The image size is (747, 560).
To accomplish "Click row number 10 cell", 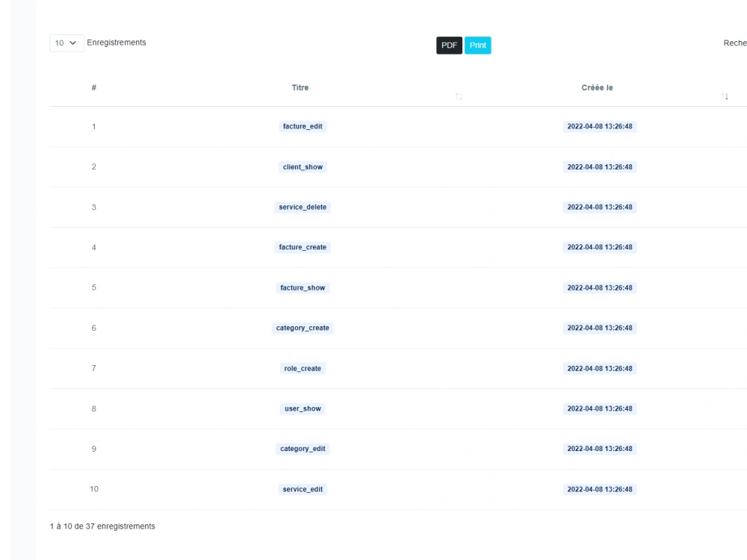I will (x=94, y=489).
